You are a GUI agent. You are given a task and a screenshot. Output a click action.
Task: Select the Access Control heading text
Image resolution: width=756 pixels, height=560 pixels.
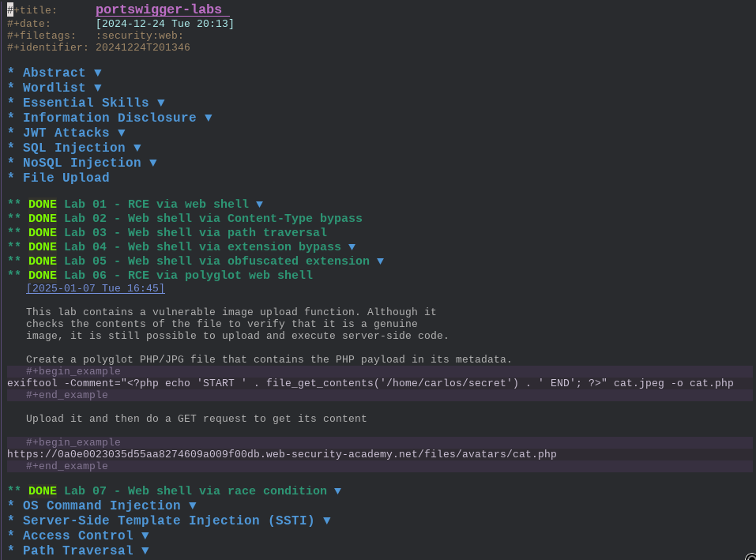pyautogui.click(x=78, y=536)
